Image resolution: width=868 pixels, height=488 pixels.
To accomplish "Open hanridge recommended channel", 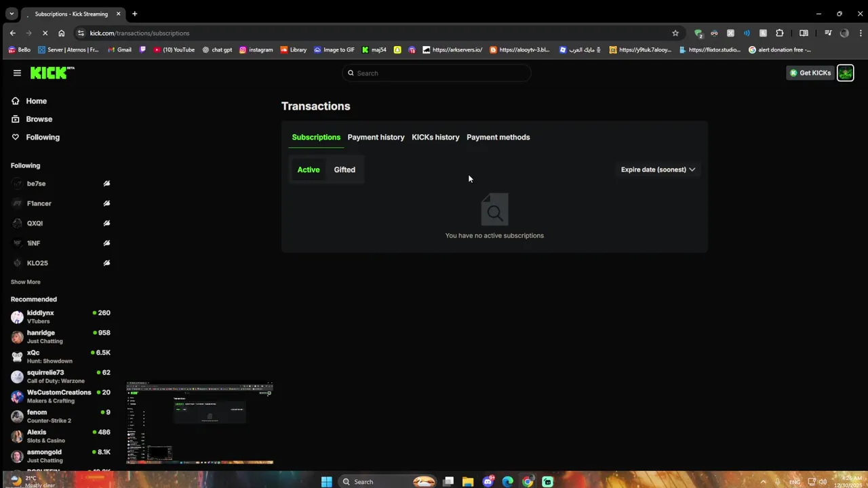I will [x=60, y=337].
